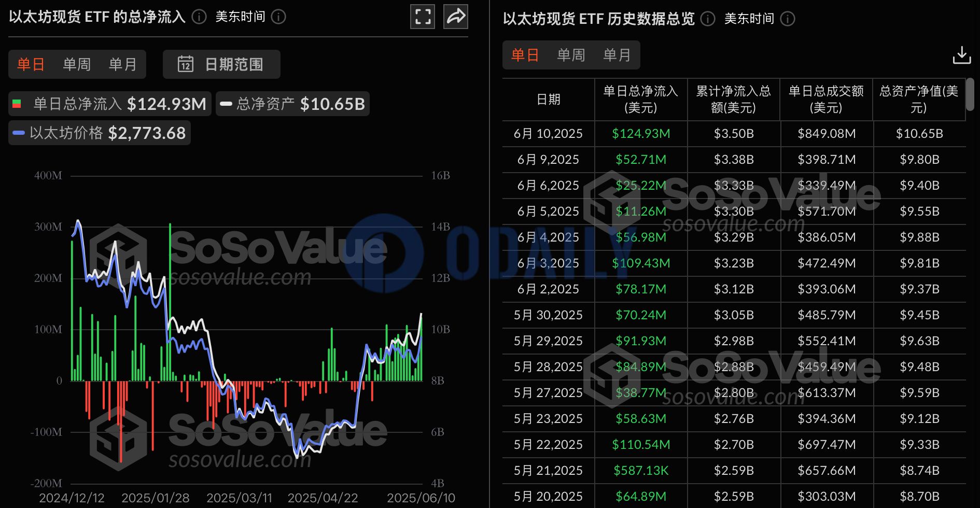Click the calendar icon in 日期范围 button
The image size is (980, 508).
(x=186, y=64)
